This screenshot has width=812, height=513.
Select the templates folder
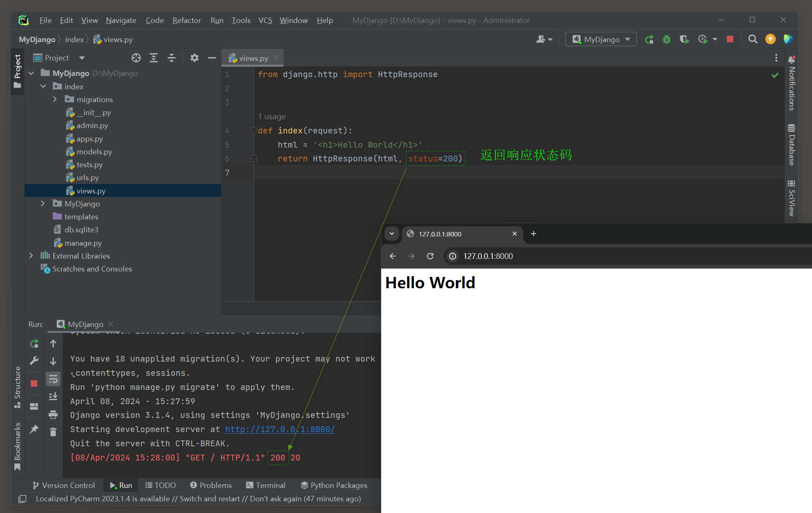click(x=81, y=217)
